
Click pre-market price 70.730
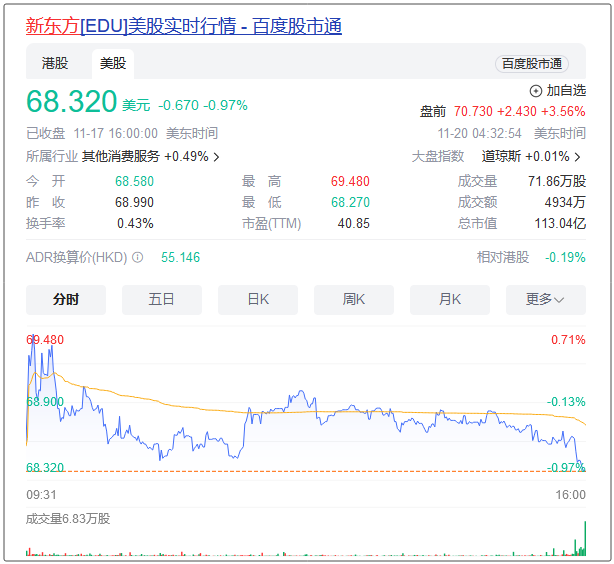point(473,112)
